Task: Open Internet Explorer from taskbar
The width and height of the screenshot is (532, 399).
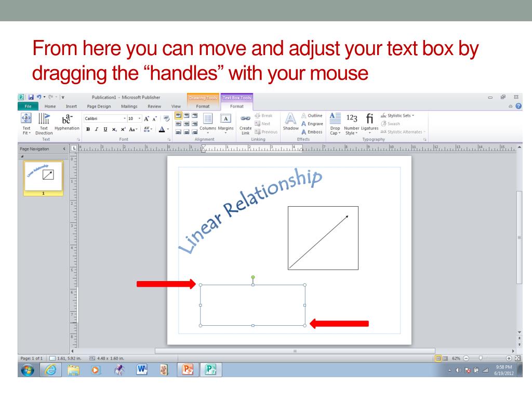Action: [x=50, y=370]
